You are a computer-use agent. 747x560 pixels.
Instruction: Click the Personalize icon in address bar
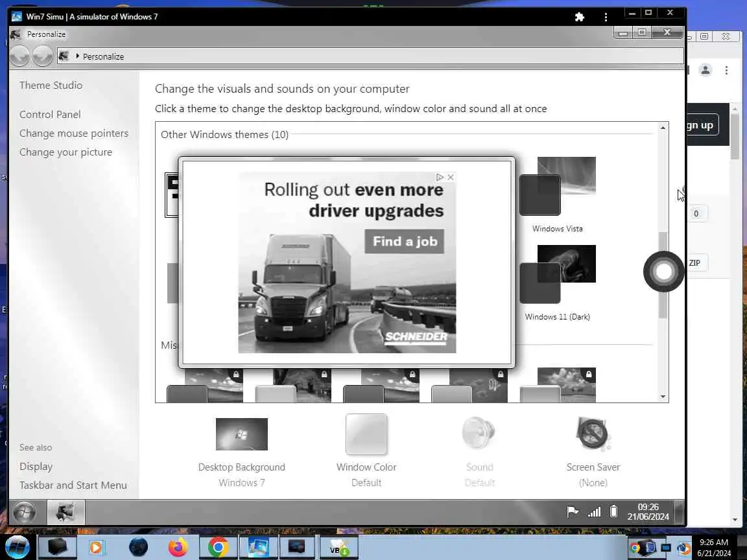click(x=64, y=56)
